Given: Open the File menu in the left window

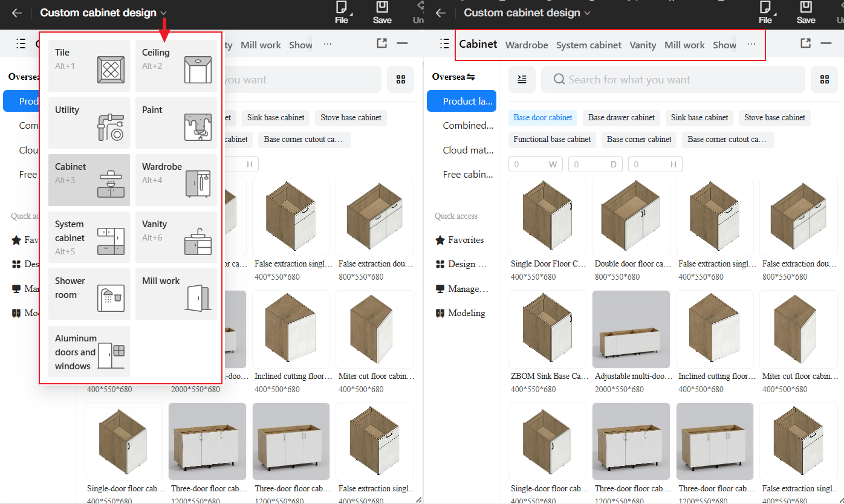Looking at the screenshot, I should (342, 12).
